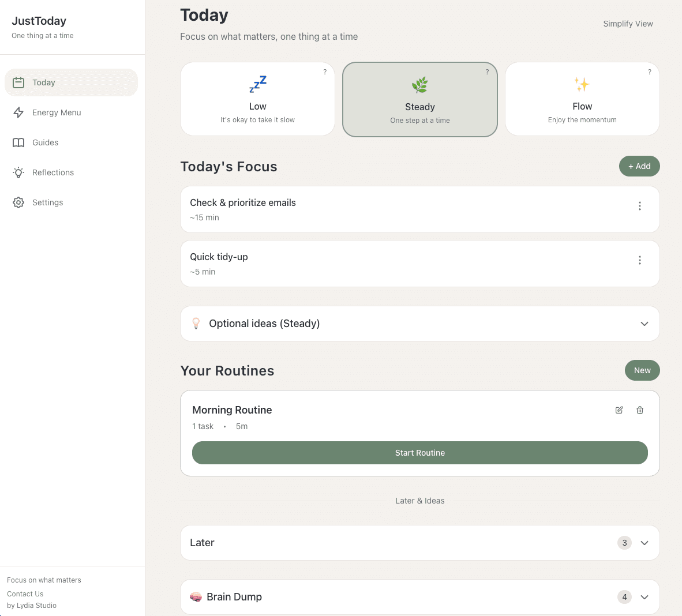Add a task with the + Add button
The height and width of the screenshot is (616, 682).
coord(639,166)
